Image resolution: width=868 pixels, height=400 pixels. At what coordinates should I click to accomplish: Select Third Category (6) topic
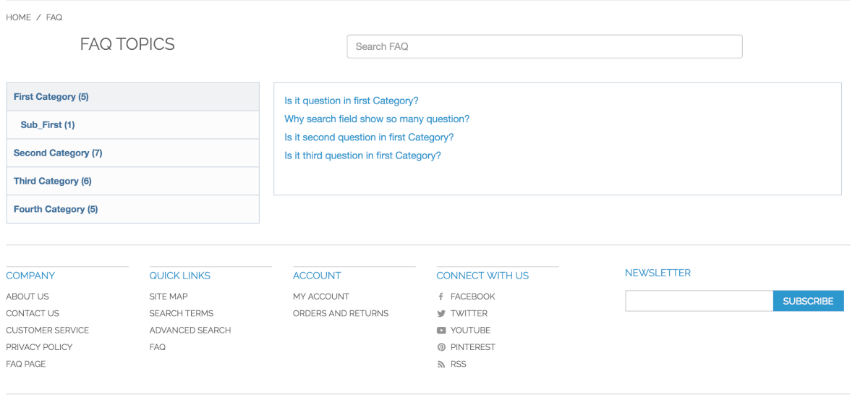53,182
